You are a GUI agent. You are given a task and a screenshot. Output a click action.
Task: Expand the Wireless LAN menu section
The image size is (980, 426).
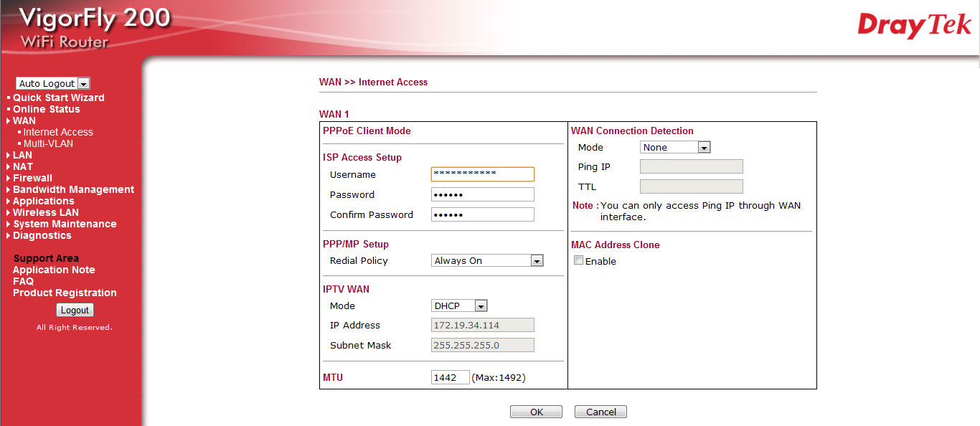click(46, 212)
